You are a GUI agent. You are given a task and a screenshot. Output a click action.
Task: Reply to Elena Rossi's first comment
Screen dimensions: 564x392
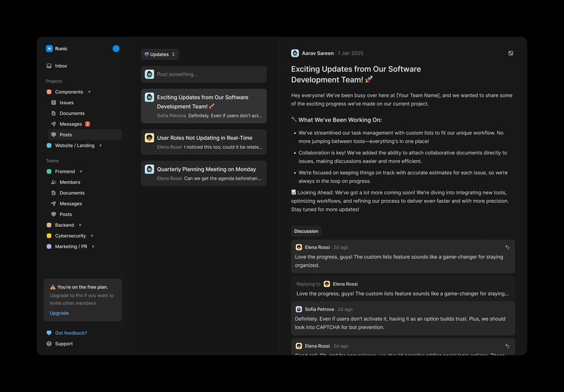507,247
